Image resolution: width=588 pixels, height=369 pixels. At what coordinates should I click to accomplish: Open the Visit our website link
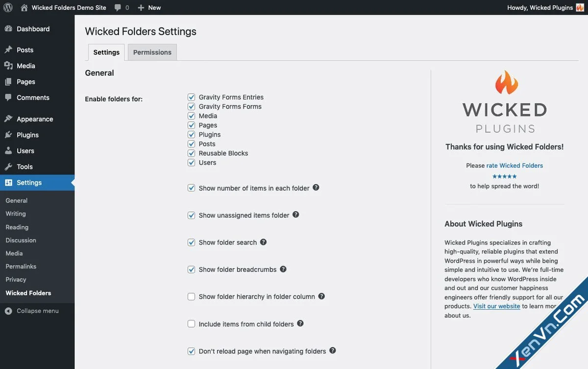pyautogui.click(x=496, y=306)
